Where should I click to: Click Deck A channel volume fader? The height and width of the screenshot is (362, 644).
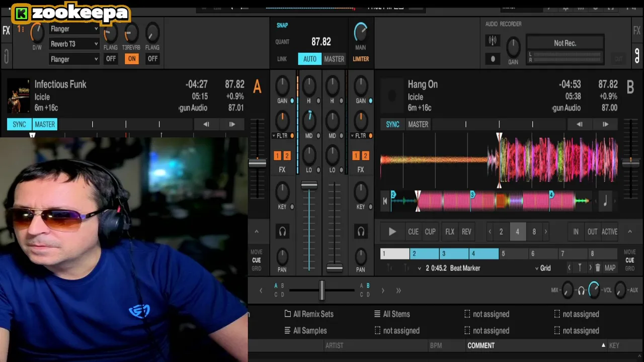pos(309,186)
